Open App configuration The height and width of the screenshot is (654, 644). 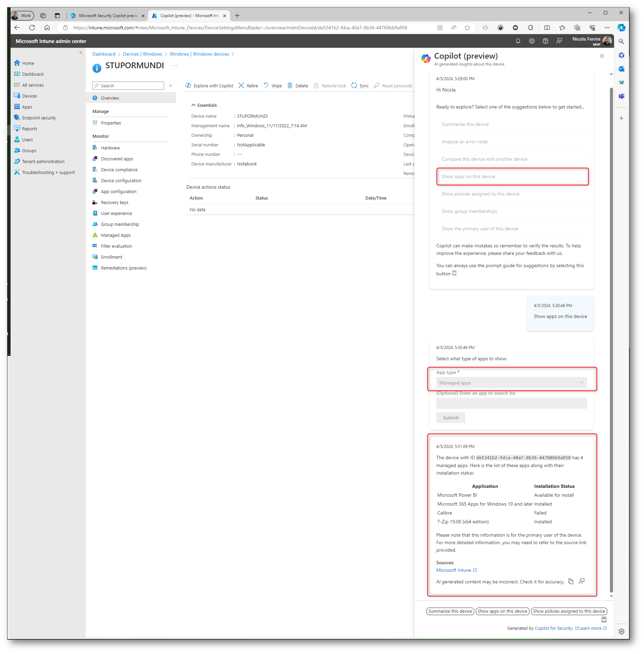(118, 191)
